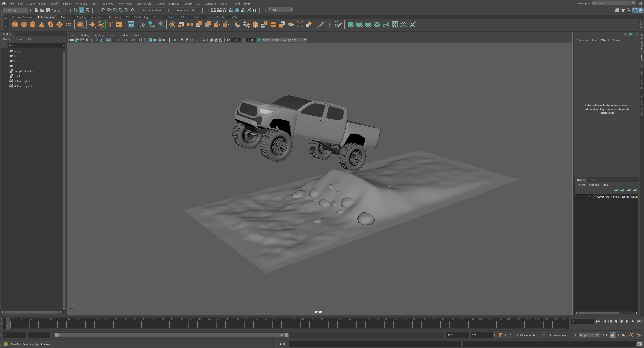This screenshot has width=644, height=348.
Task: Switch to the Anim layer tab
Action: click(x=594, y=180)
